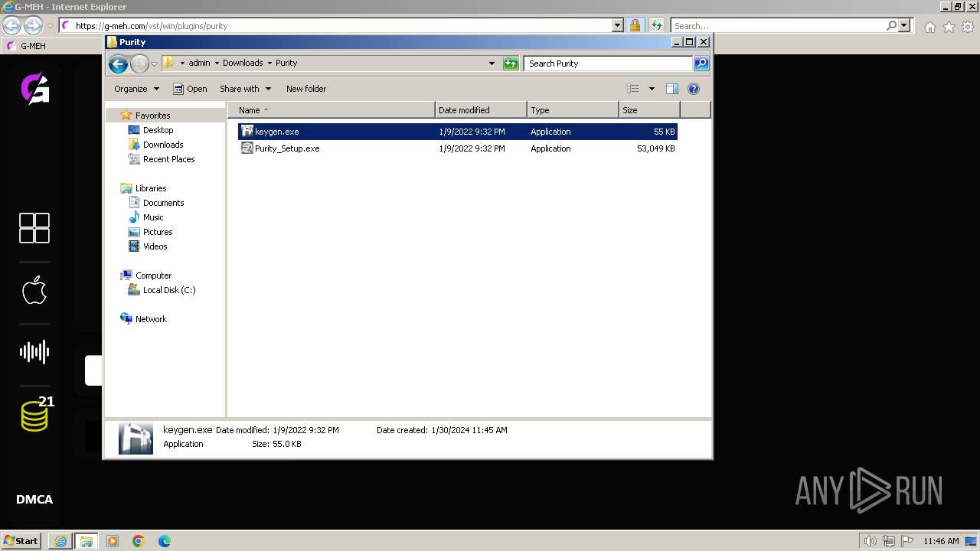
Task: Open the Windows grid icon on G-MEH
Action: [x=34, y=228]
